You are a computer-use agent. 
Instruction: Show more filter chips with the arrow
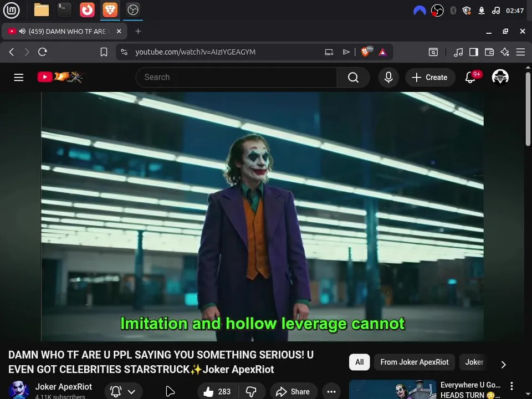coord(504,364)
